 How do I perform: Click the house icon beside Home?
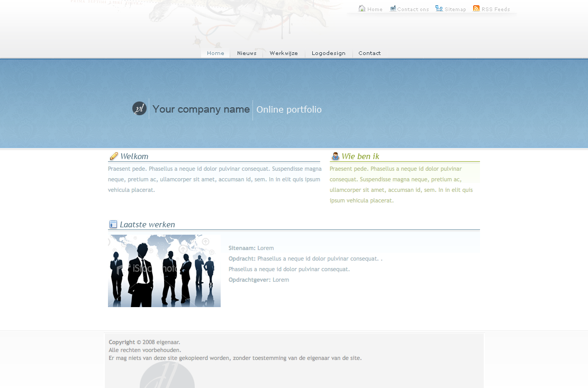coord(362,8)
